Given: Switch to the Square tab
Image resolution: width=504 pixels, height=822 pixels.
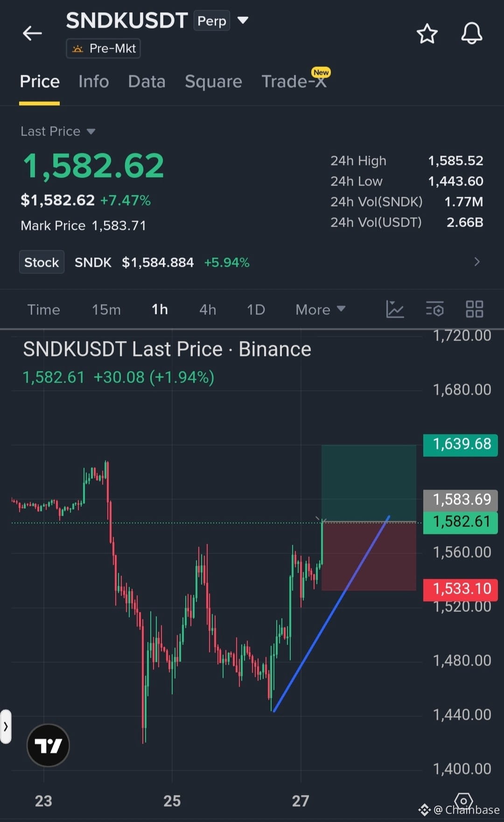Looking at the screenshot, I should point(213,82).
